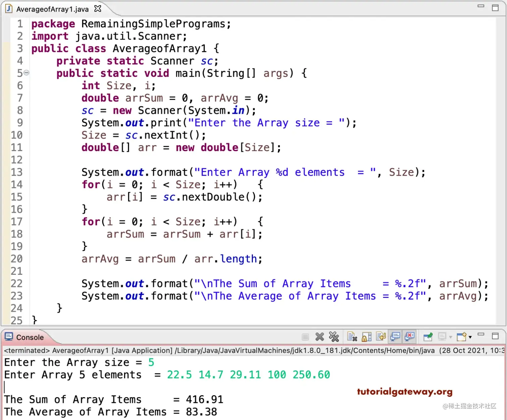Toggle Scroll Lock in the Console
This screenshot has width=507, height=420.
367,337
